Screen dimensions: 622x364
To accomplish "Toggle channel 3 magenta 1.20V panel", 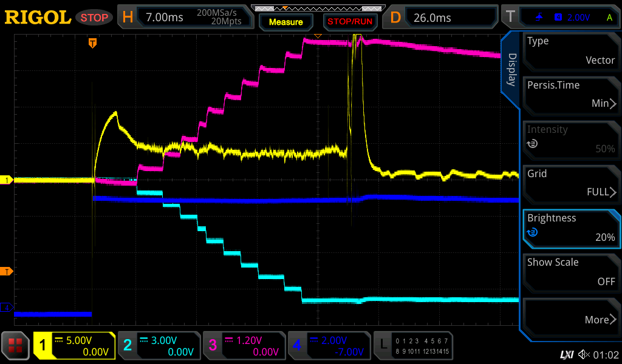I will point(244,346).
